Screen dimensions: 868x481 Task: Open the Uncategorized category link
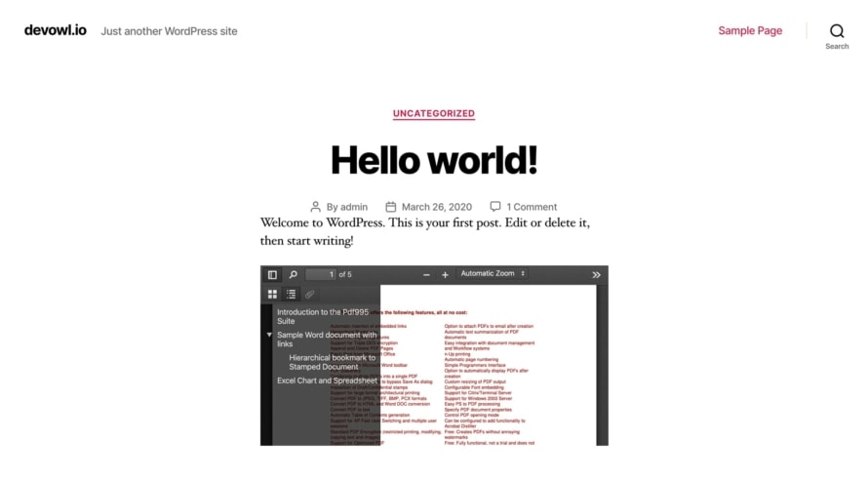pyautogui.click(x=434, y=113)
